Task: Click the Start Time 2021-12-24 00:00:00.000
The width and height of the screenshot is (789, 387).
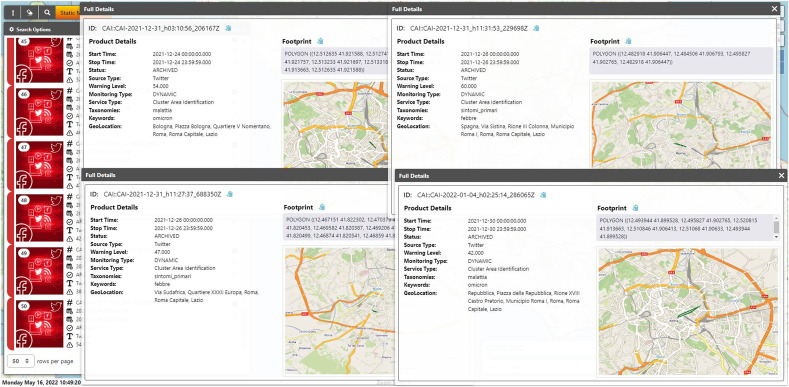Action: [x=182, y=54]
